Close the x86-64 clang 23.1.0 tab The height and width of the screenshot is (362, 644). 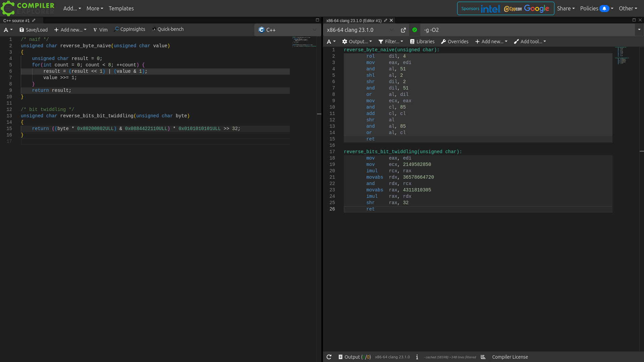pyautogui.click(x=391, y=20)
